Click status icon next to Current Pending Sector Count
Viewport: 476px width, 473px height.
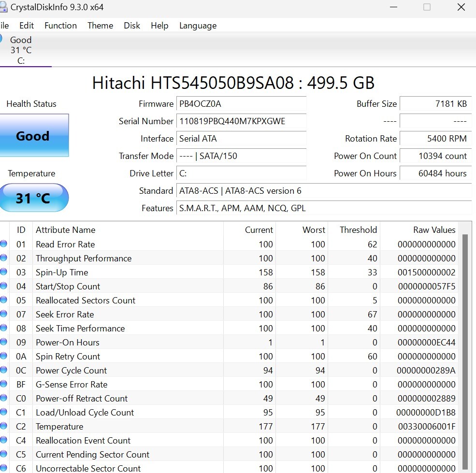3,454
